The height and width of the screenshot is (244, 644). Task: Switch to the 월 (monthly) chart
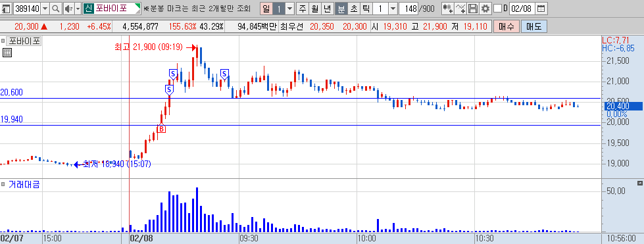[315, 8]
